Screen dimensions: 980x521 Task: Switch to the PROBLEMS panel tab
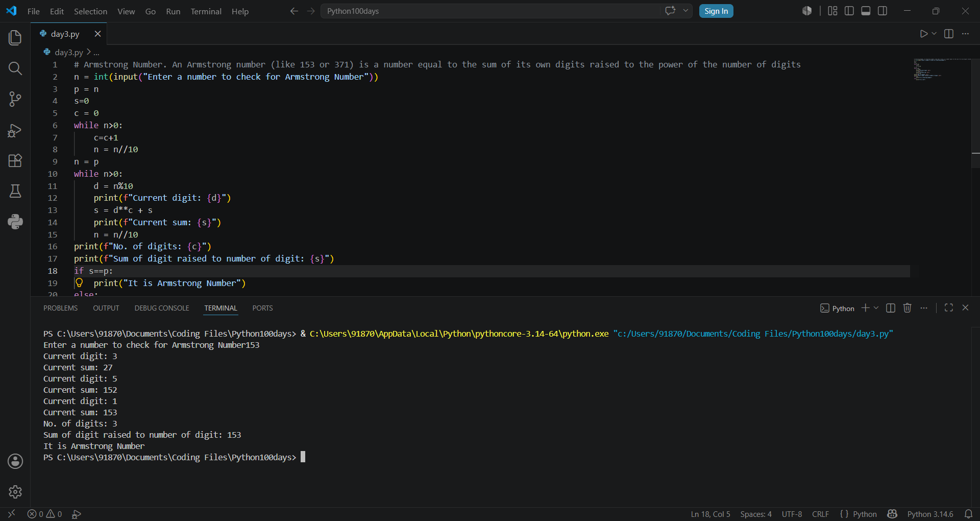(60, 308)
